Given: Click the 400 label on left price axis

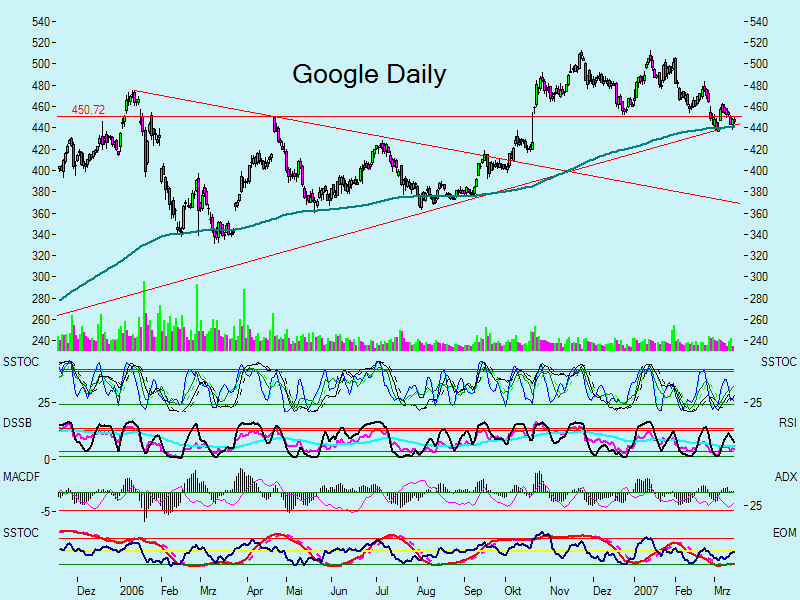Looking at the screenshot, I should point(40,170).
